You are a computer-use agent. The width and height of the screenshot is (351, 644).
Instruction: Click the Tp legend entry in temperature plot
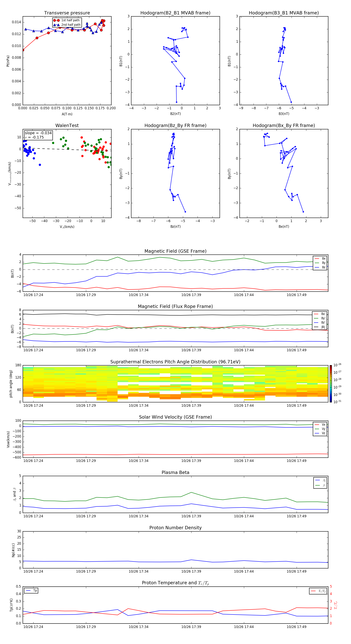point(31,591)
